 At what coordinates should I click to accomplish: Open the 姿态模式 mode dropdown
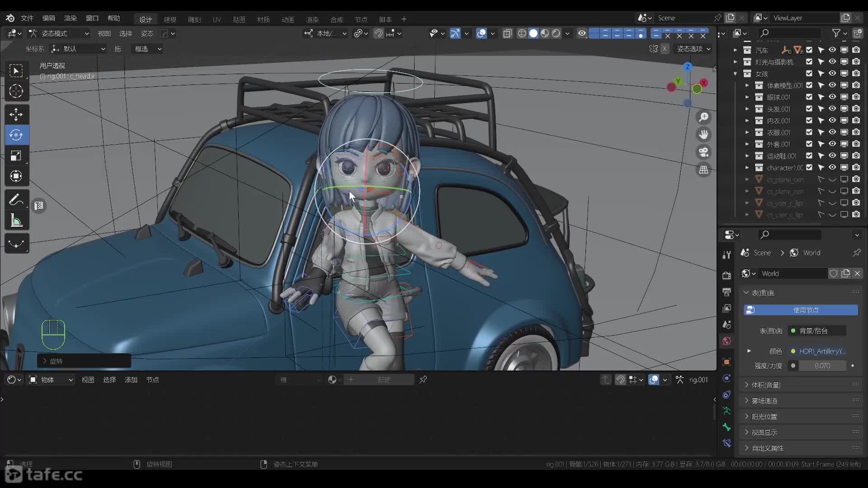pos(59,33)
